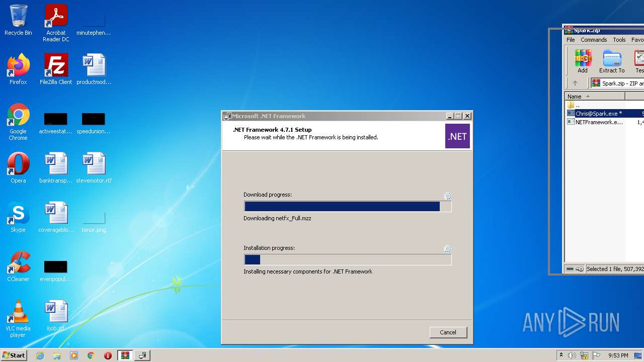Click the Add icon in WinRAR toolbar

coord(583,61)
